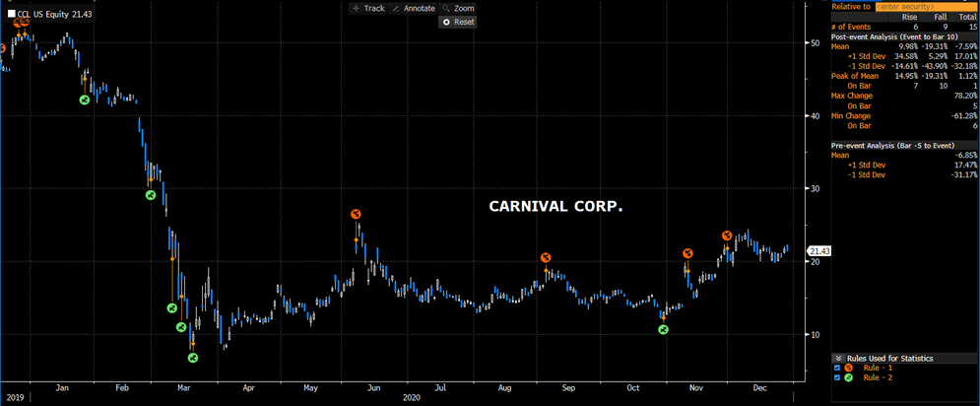Click the orange event marker in late November
This screenshot has width=980, height=406.
click(726, 236)
